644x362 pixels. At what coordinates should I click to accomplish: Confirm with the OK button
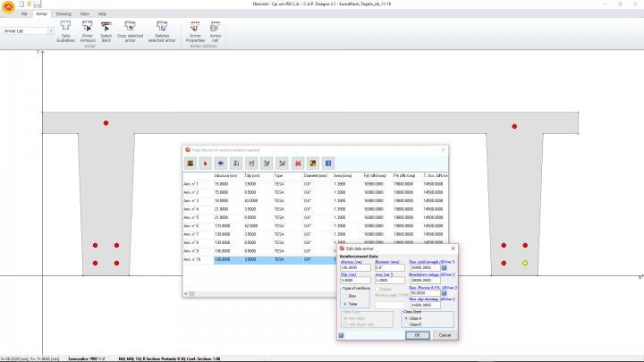(416, 335)
